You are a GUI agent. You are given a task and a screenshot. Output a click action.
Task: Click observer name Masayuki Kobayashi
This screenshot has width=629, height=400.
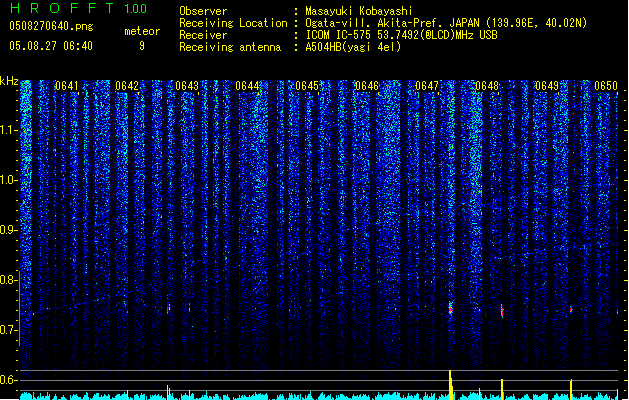[x=359, y=11]
